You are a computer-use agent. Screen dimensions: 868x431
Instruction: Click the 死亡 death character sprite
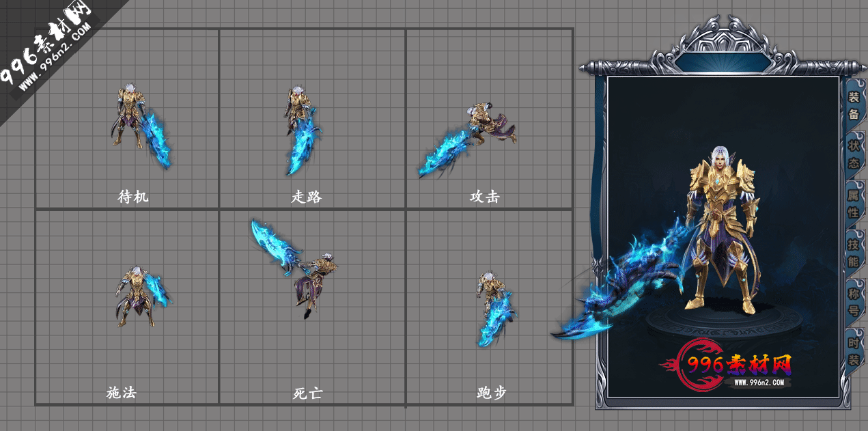pos(295,268)
